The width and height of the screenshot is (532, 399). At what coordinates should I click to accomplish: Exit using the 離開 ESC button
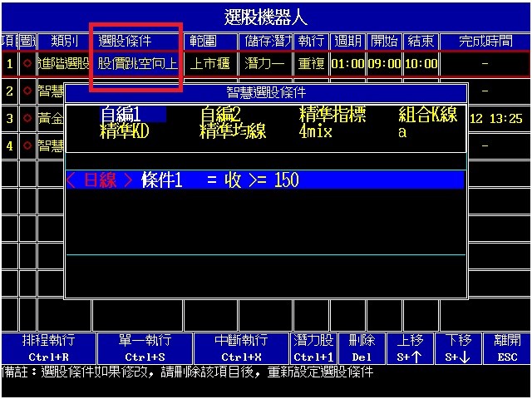click(x=506, y=348)
